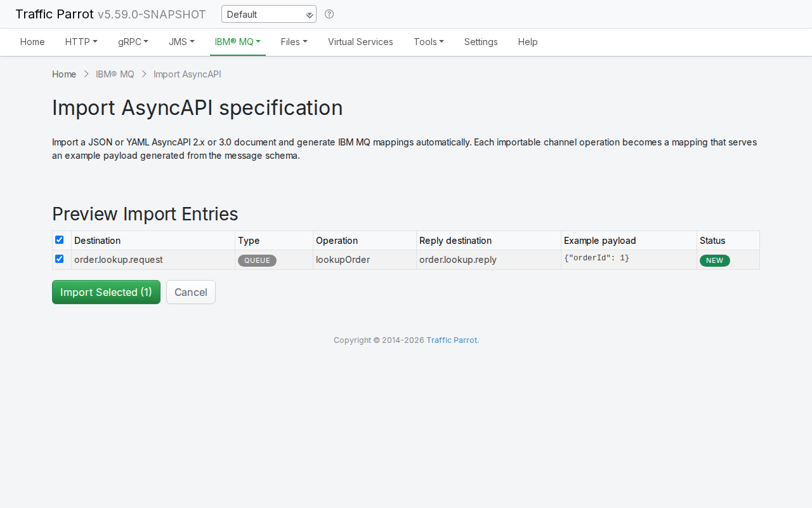Click the Traffic Parrot title

(55, 14)
